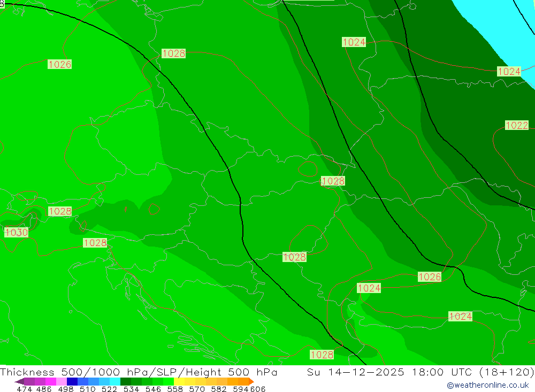
Task: Select the topmost 1028 isobar label
Action: 174,53
